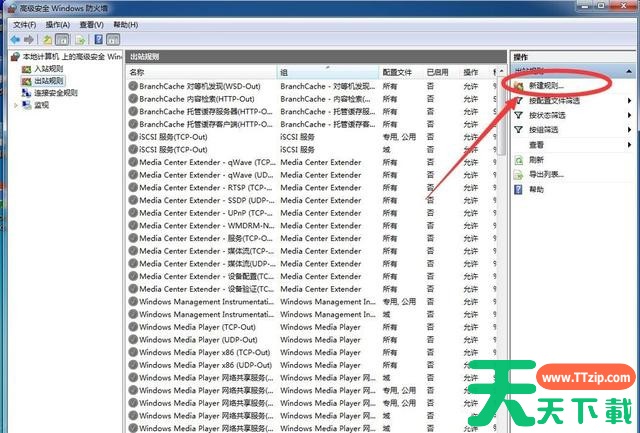Click the 入站规则 inbound rules icon
The width and height of the screenshot is (640, 433).
(27, 69)
